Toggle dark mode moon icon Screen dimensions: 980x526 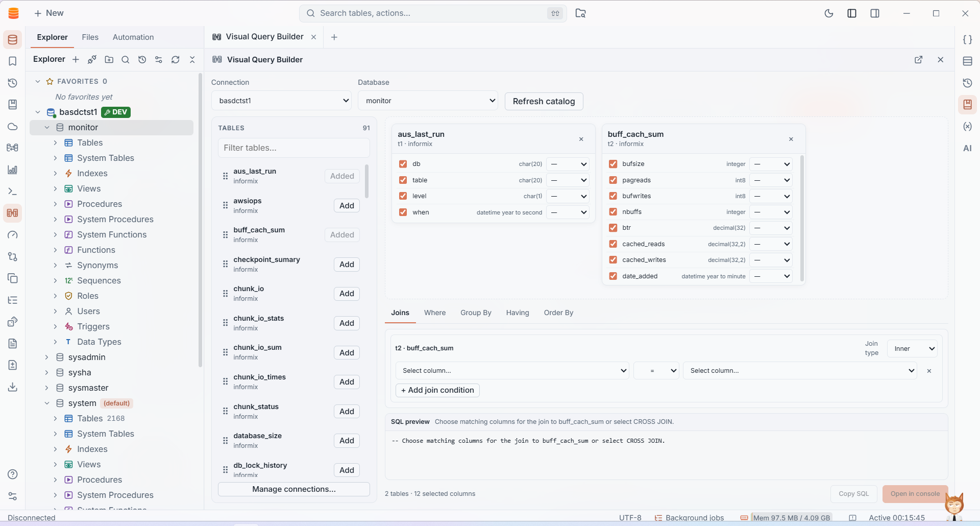point(829,13)
